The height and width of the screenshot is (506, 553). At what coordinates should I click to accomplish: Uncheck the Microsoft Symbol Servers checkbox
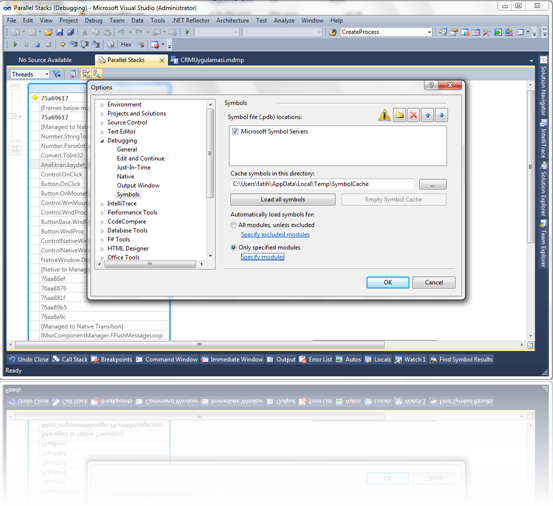coord(235,132)
